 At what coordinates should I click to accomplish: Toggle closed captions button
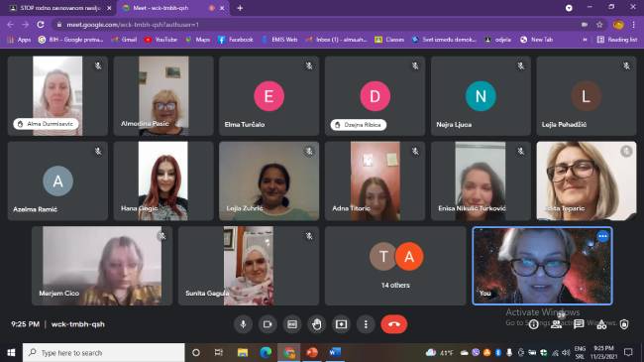pos(292,324)
